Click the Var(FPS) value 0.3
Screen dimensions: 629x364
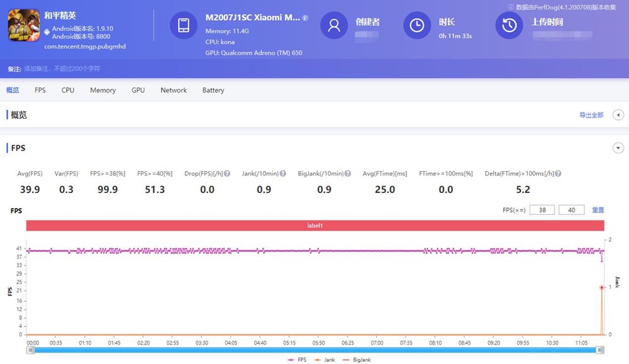(66, 190)
